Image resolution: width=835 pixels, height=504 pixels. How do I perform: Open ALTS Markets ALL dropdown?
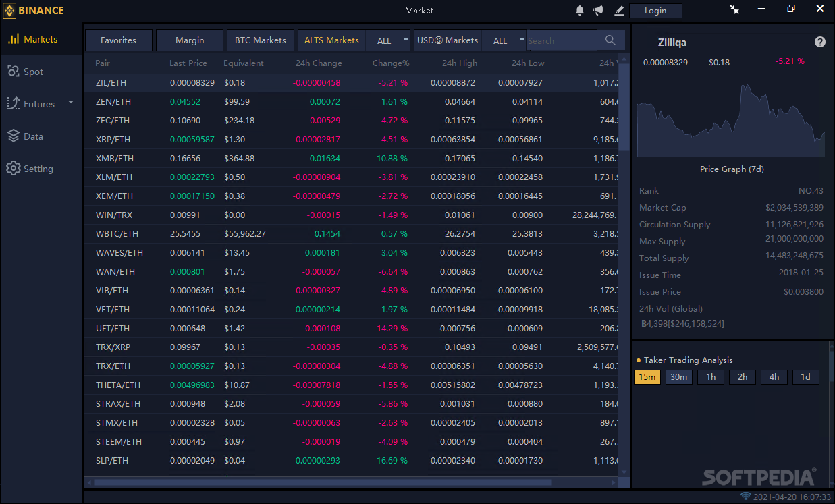tap(387, 40)
